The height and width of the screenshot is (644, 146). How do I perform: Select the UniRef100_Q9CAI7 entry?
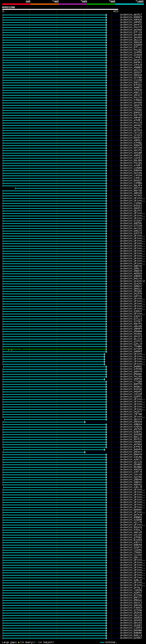click(x=131, y=95)
